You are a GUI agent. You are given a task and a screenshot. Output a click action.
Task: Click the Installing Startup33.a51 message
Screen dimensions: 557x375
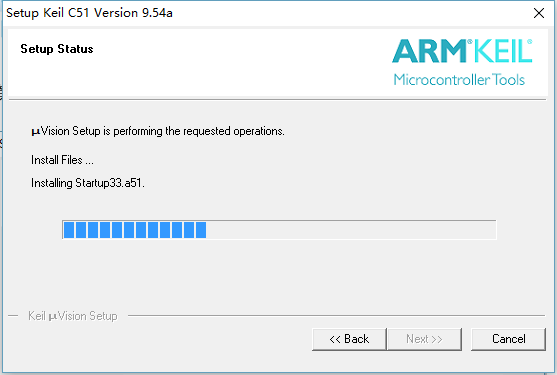(88, 183)
